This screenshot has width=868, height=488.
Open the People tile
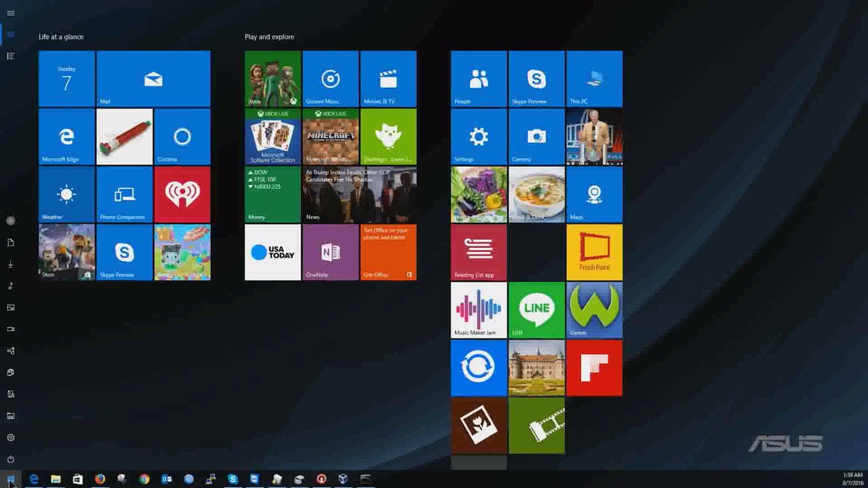(479, 79)
